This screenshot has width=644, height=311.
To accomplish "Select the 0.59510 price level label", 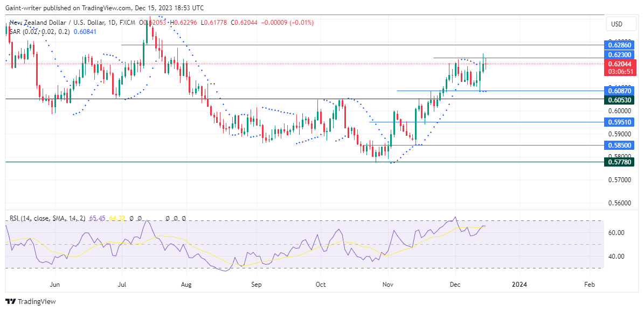I will click(620, 122).
